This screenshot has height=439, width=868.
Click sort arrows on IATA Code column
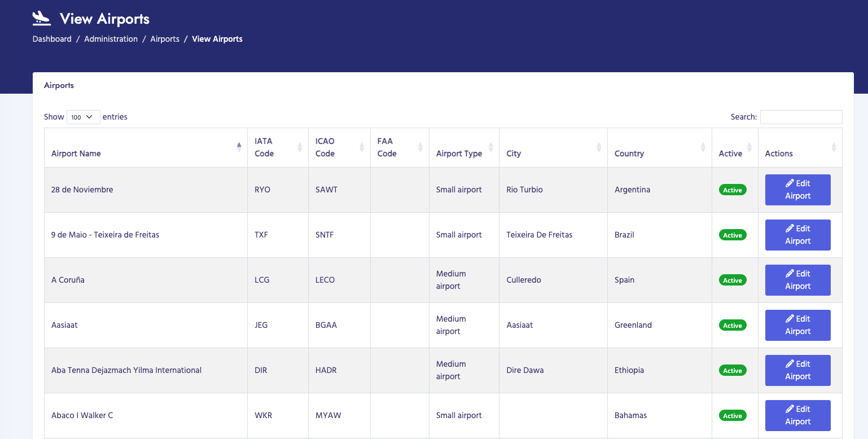click(x=300, y=147)
